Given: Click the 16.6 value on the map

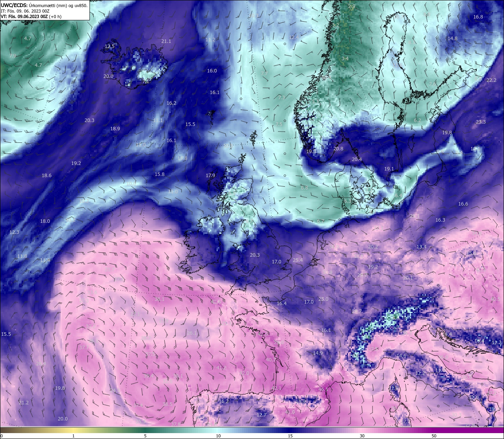Looking at the screenshot, I should (x=463, y=204).
